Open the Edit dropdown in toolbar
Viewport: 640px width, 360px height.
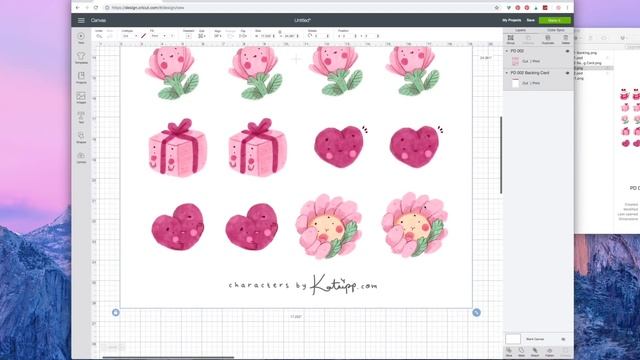202,36
